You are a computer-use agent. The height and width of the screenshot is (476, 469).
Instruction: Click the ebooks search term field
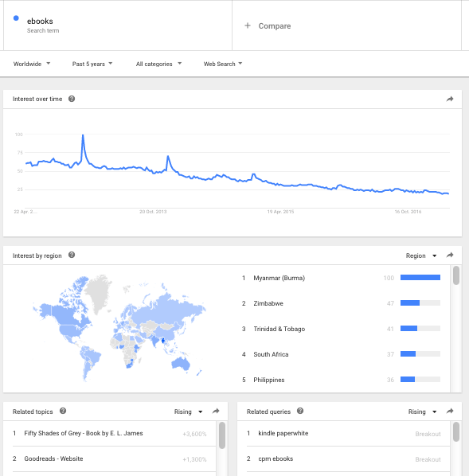pyautogui.click(x=118, y=25)
